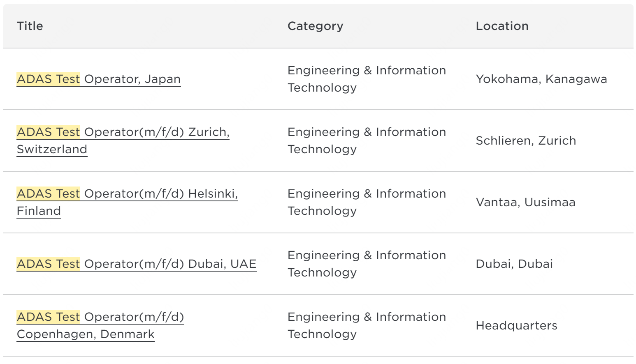The image size is (636, 364).
Task: Select the Headquarters location cell
Action: [517, 325]
